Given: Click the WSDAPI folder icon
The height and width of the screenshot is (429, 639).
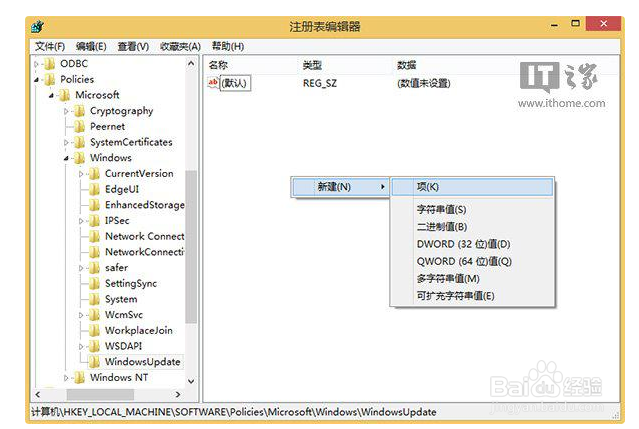Looking at the screenshot, I should (94, 346).
